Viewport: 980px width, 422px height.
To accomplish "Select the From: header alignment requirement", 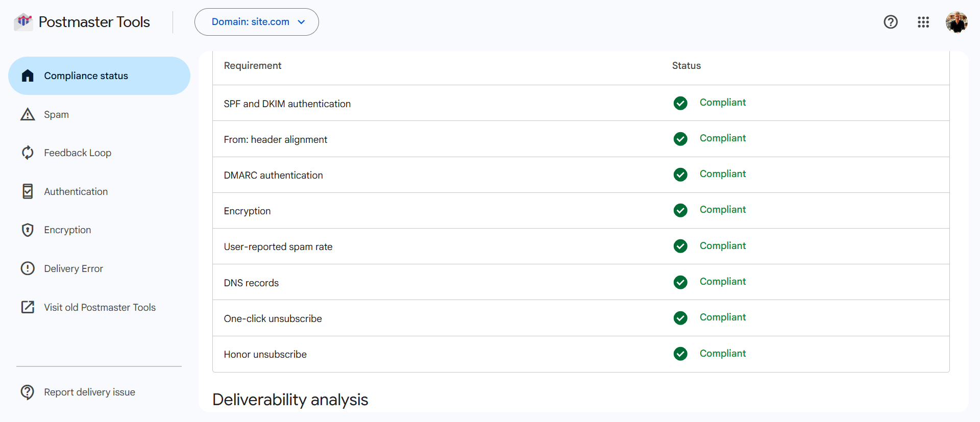I will (x=581, y=139).
